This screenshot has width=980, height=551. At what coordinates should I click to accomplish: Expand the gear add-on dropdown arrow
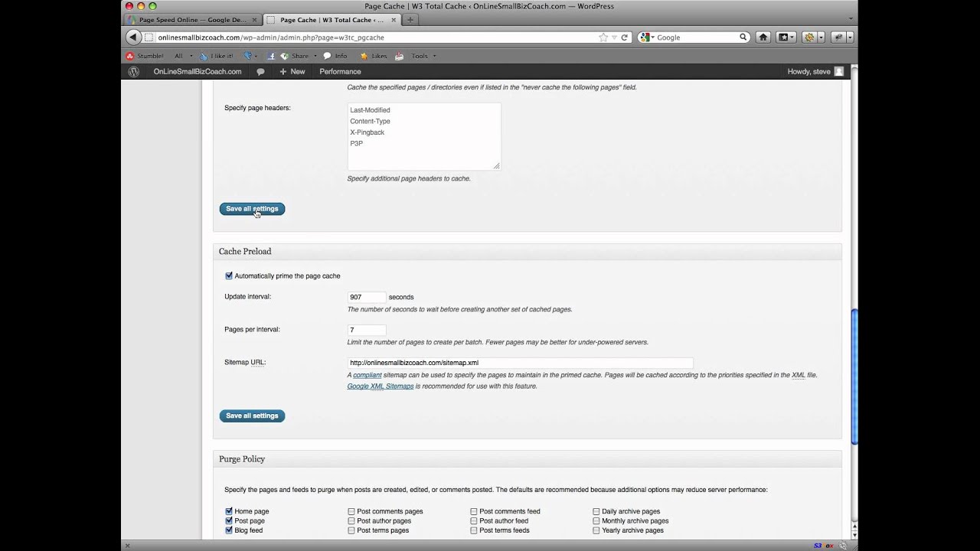[821, 37]
